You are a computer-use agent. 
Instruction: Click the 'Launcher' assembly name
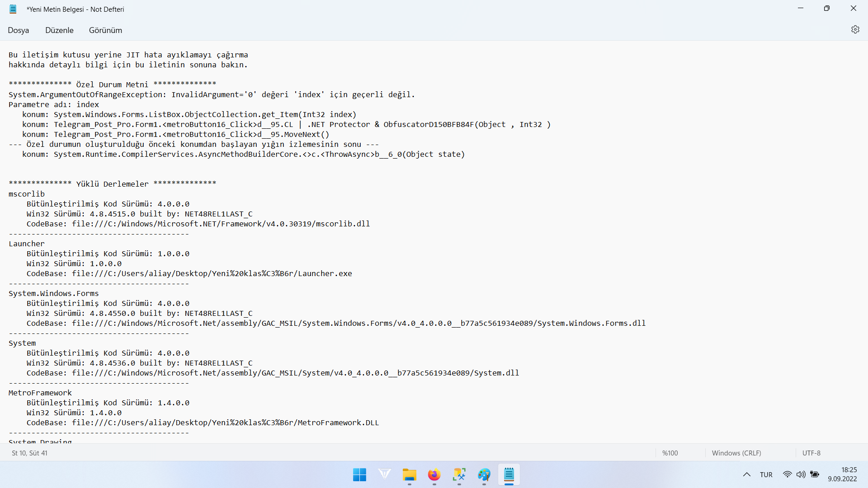(x=27, y=244)
